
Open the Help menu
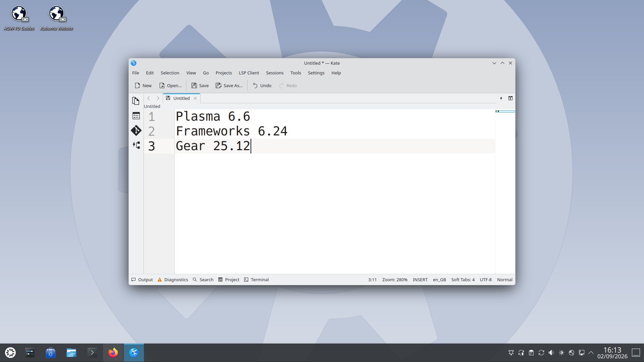click(x=336, y=73)
